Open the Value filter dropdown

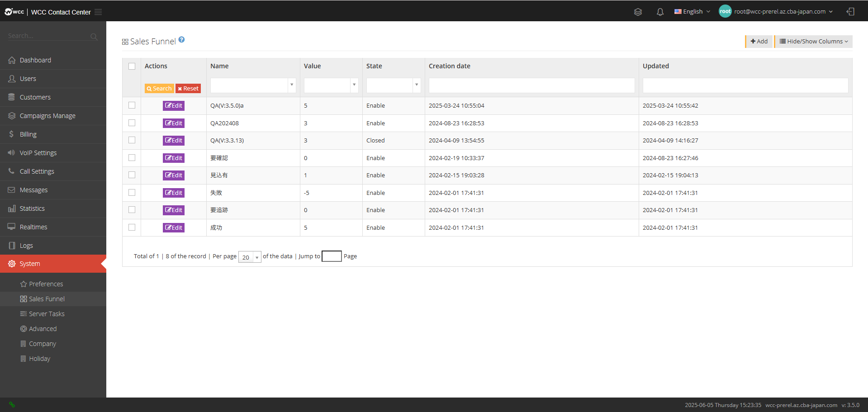[x=331, y=85]
